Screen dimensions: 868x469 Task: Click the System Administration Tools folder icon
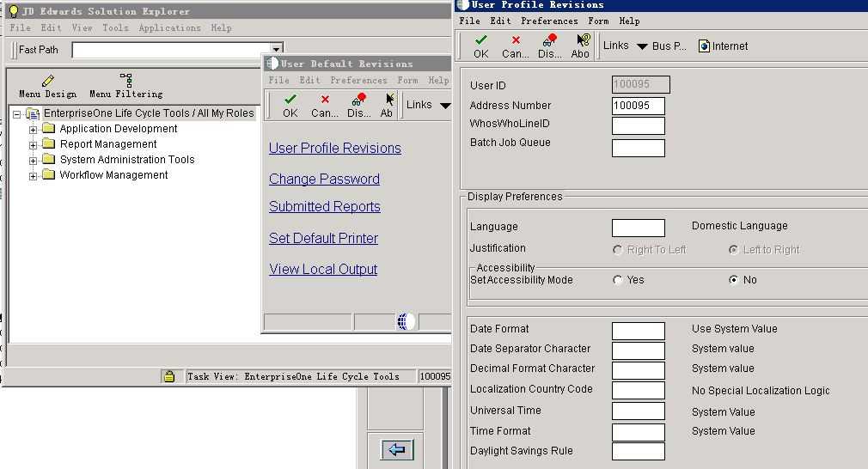[x=49, y=159]
